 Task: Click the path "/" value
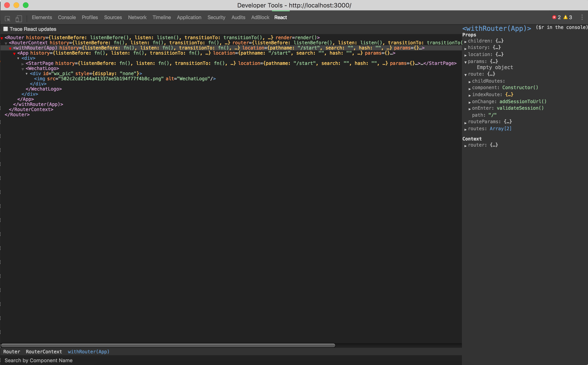click(492, 115)
